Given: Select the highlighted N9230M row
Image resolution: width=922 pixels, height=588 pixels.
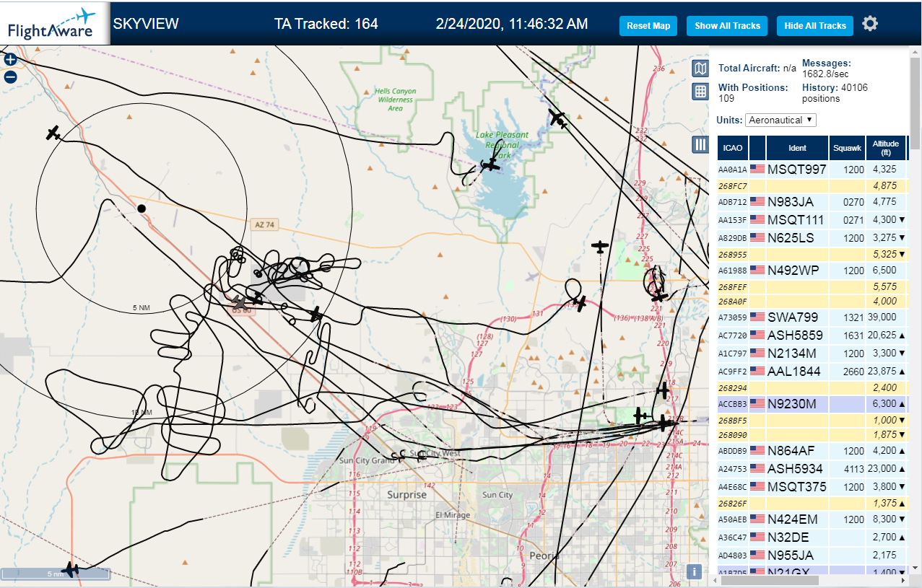Looking at the screenshot, I should tap(812, 404).
